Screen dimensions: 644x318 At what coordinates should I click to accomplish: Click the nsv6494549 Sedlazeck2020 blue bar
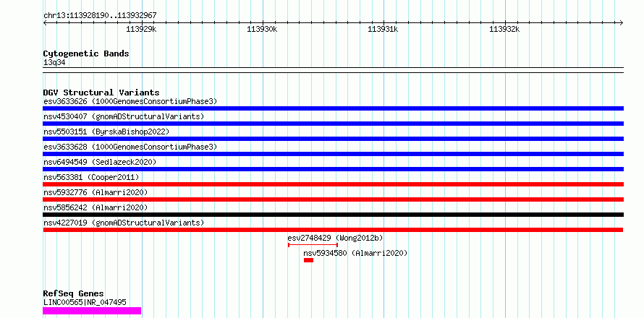coord(333,169)
